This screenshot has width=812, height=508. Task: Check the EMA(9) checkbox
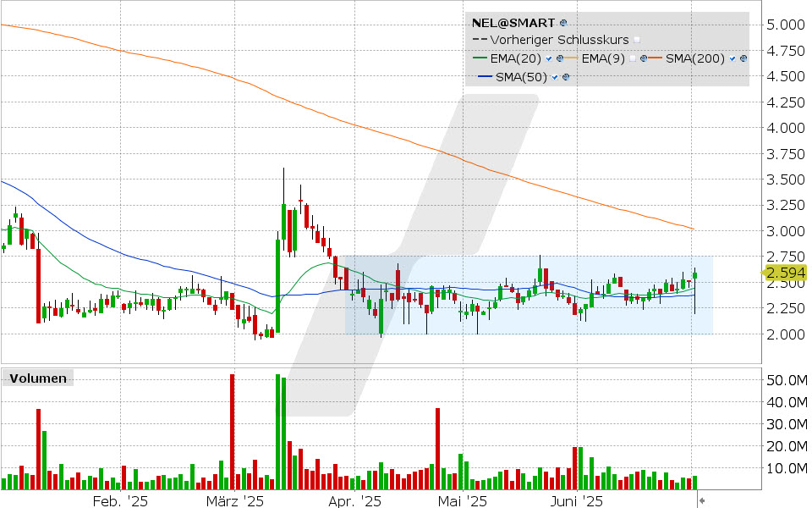[633, 59]
